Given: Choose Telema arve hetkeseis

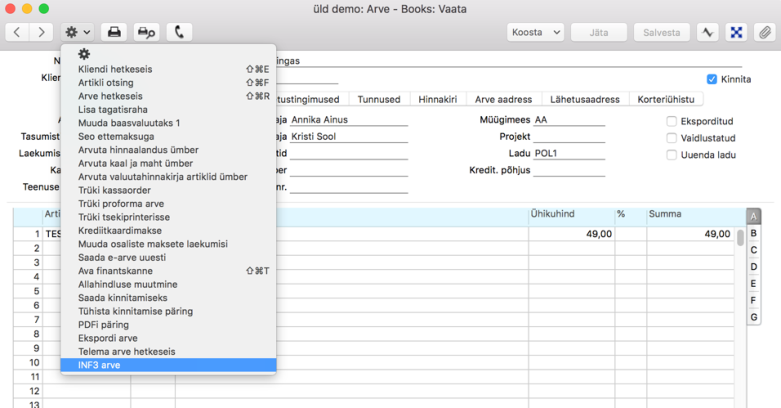Looking at the screenshot, I should 168,352.
